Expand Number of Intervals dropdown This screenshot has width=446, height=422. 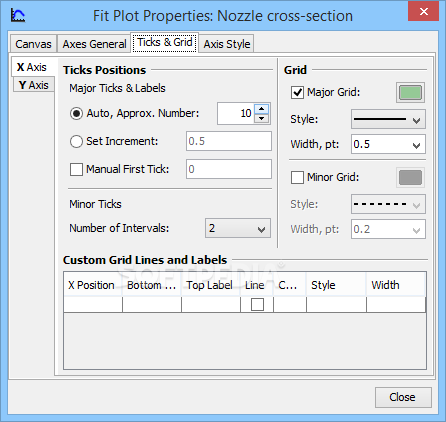click(238, 228)
